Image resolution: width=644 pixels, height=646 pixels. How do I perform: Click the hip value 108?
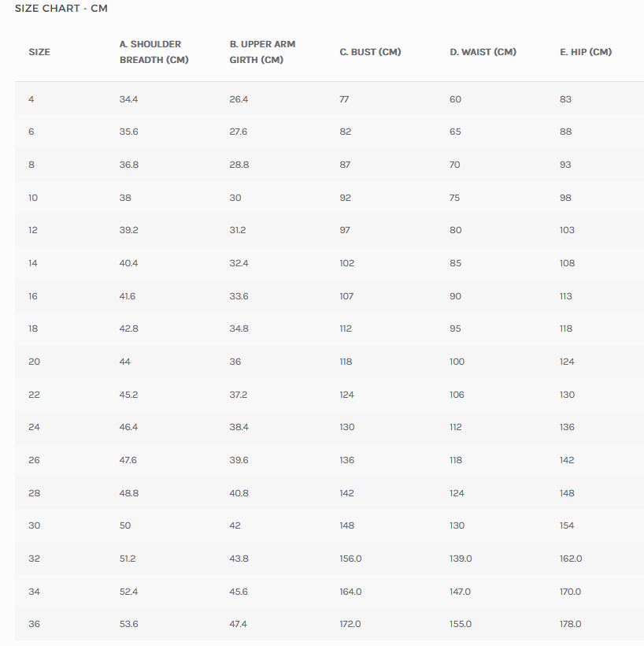pos(567,263)
